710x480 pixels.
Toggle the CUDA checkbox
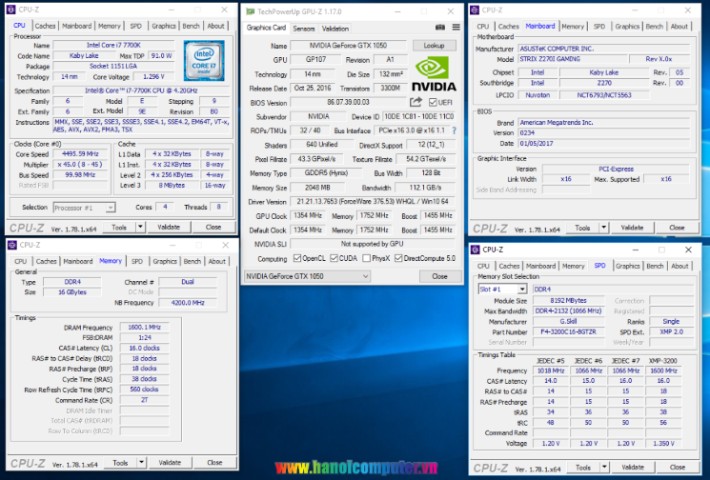tap(334, 258)
